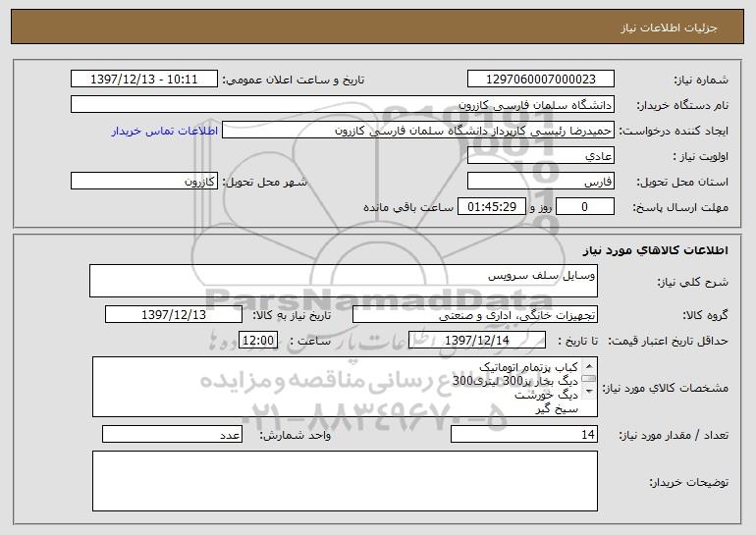Click the label توضیحات خریدار
The height and width of the screenshot is (535, 756).
(x=689, y=482)
